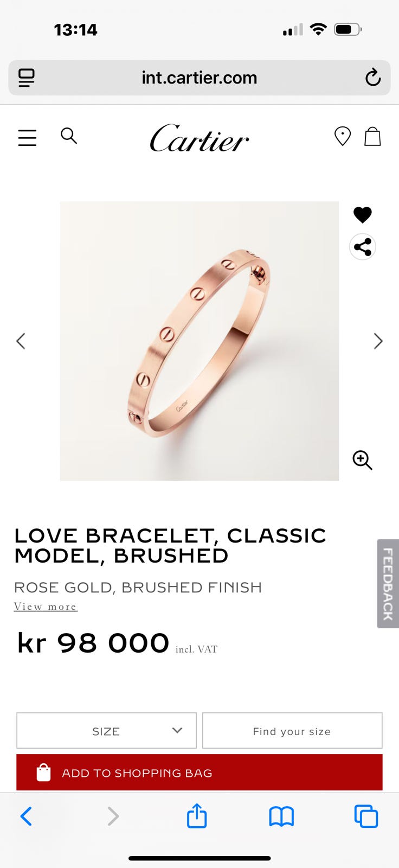Click the Cartier logo
The height and width of the screenshot is (868, 399).
[x=200, y=138]
